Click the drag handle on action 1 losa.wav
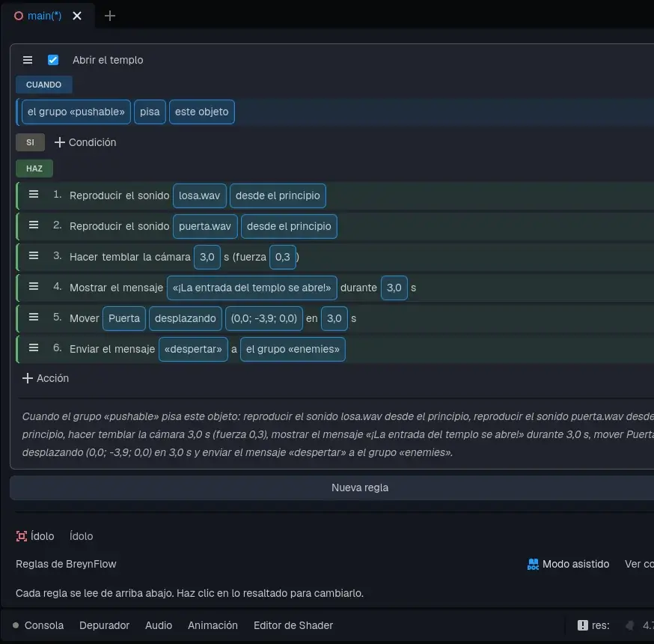The image size is (654, 644). [x=34, y=195]
